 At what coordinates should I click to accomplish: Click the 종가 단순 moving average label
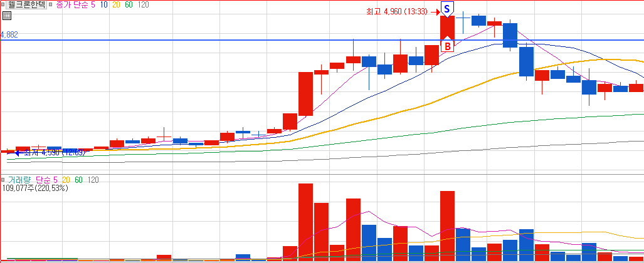[72, 5]
